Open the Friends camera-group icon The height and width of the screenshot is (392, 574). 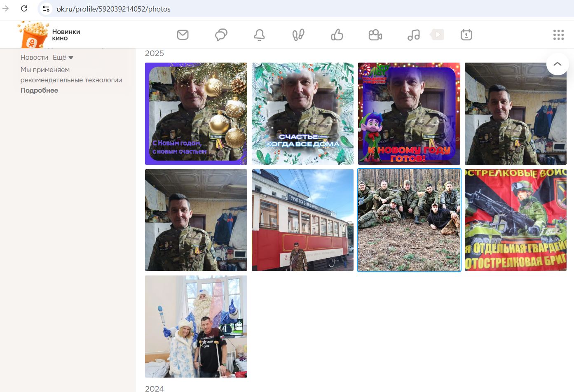(x=375, y=35)
